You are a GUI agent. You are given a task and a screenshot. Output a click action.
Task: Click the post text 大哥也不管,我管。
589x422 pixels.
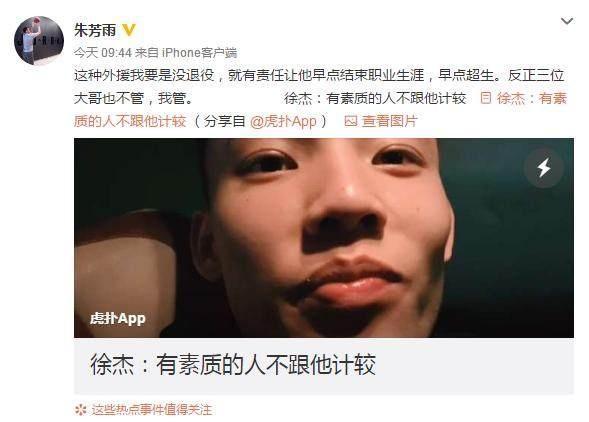point(134,98)
